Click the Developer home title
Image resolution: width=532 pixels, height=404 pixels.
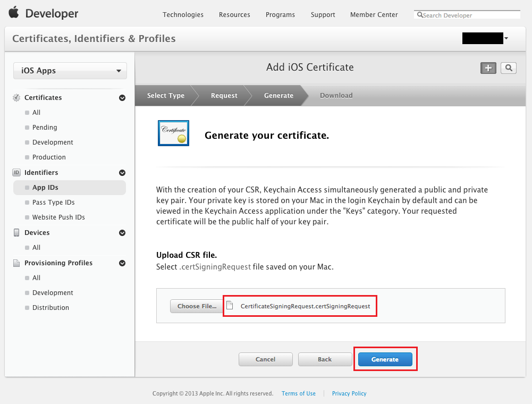pos(52,14)
